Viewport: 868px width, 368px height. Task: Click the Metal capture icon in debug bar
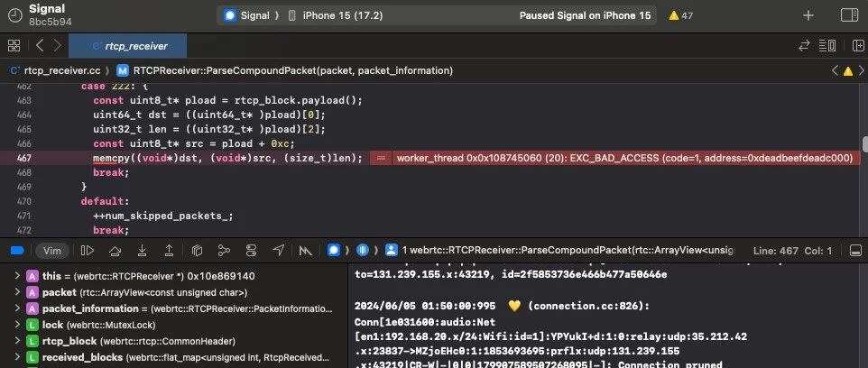(305, 251)
